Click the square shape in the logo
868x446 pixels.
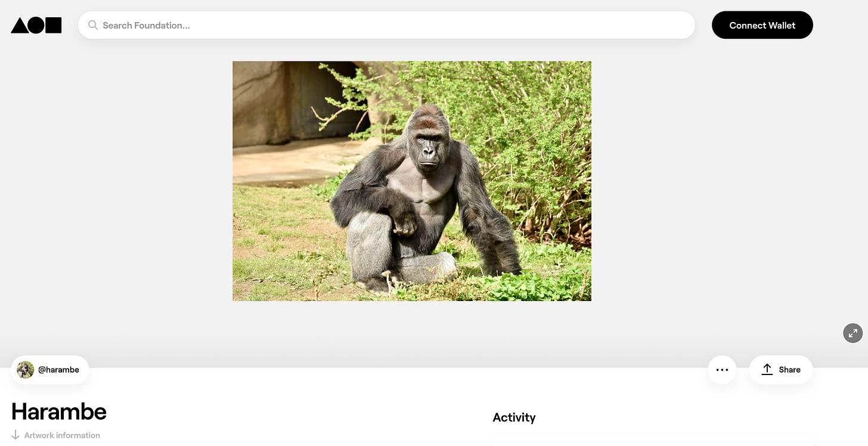(x=54, y=25)
